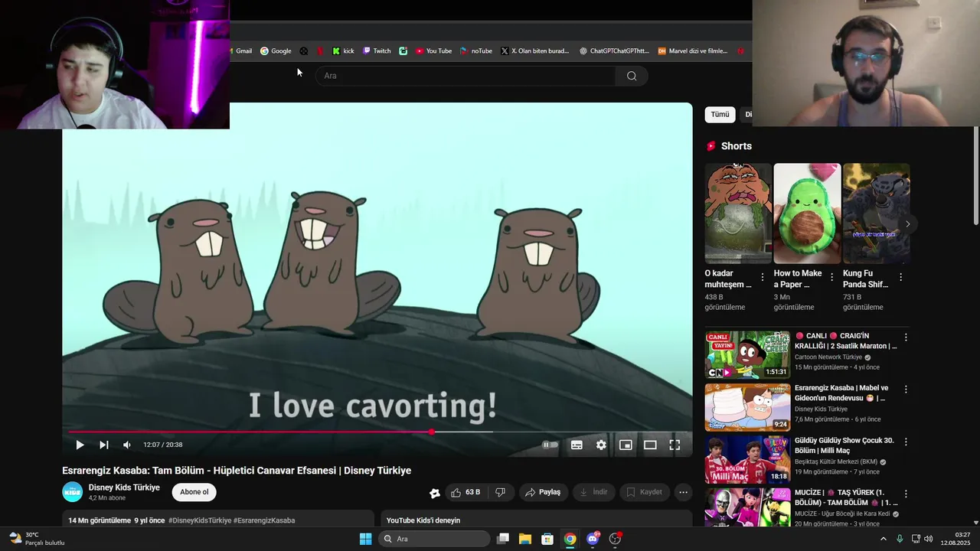The image size is (980, 551).
Task: Open player settings gear
Action: 601,445
